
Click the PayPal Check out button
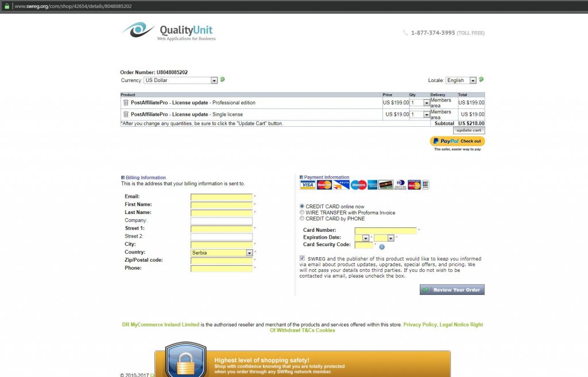click(457, 141)
